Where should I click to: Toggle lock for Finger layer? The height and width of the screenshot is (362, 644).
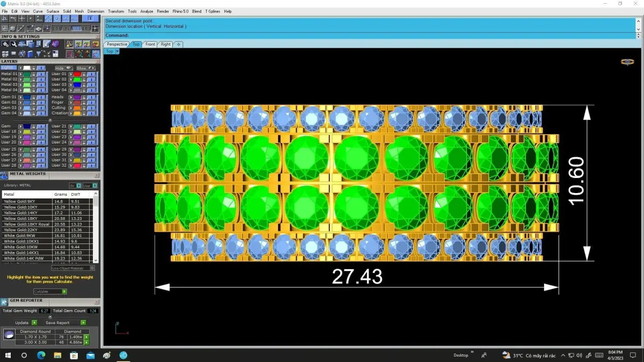click(84, 102)
